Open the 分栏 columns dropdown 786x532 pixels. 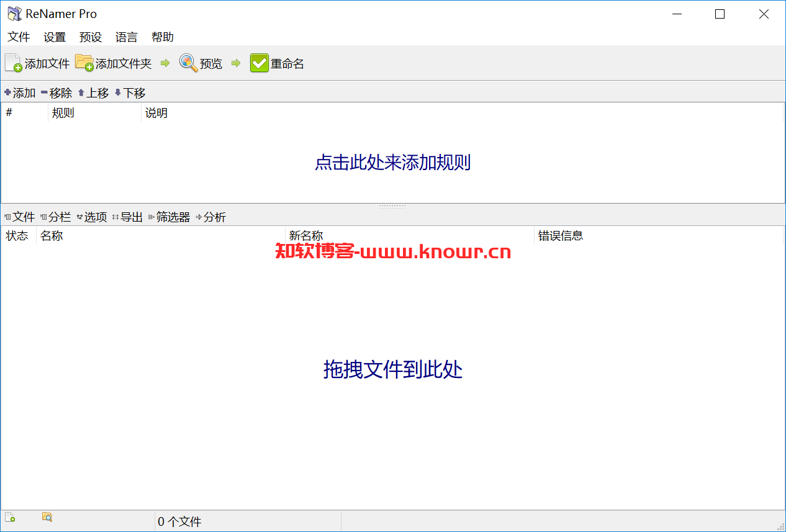[55, 217]
